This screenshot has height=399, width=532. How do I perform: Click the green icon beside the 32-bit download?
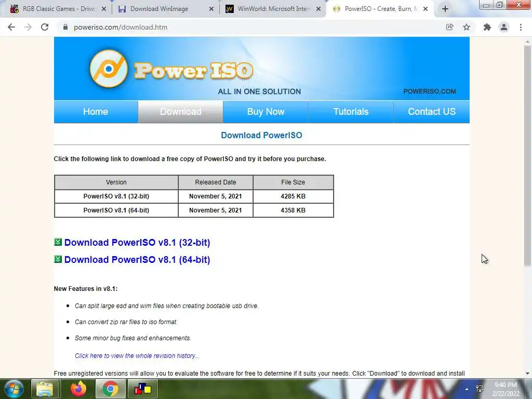58,242
